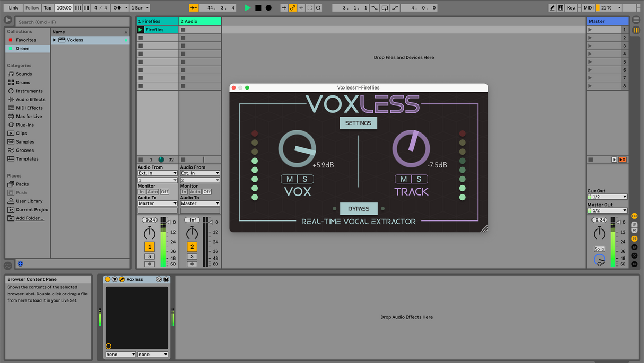This screenshot has height=363, width=644.
Task: Click the VOX gain knob
Action: [x=297, y=148]
